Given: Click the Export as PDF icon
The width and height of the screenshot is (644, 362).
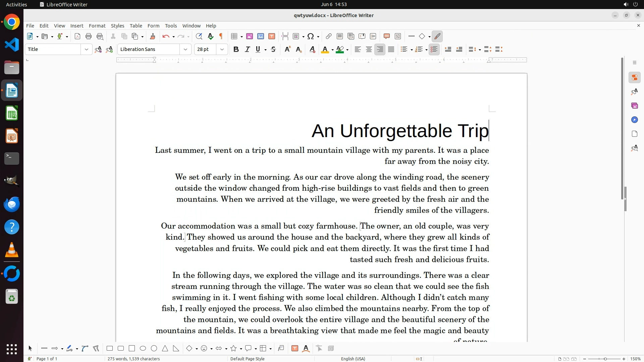Looking at the screenshot, I should coord(77,37).
